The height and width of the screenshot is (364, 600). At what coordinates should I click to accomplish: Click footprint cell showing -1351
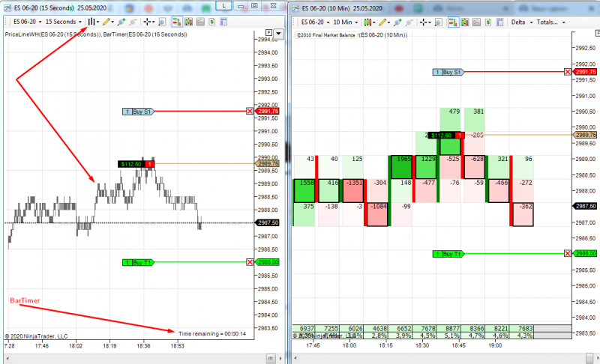[353, 190]
